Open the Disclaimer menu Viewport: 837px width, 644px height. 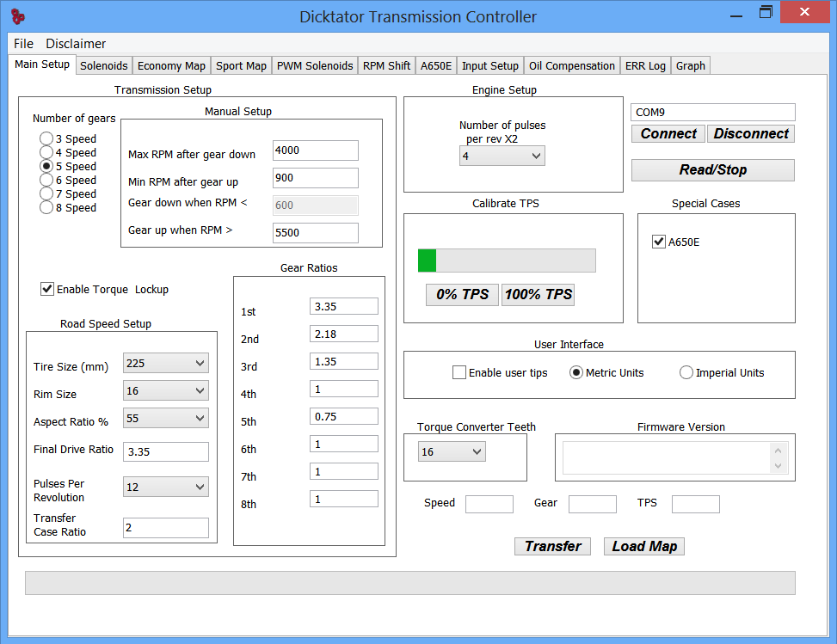76,44
